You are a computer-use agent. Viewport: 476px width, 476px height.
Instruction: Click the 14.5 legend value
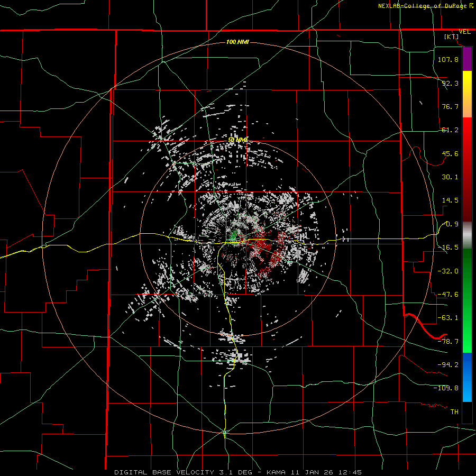450,200
